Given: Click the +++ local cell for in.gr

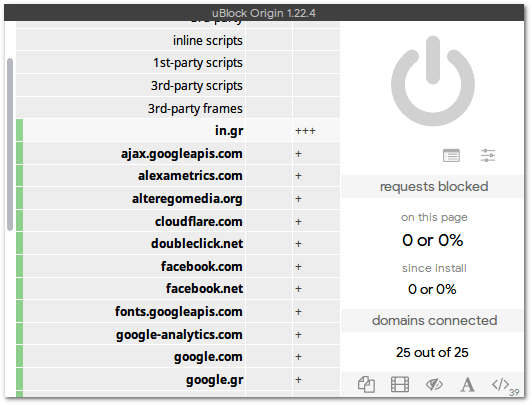Looking at the screenshot, I should point(317,131).
